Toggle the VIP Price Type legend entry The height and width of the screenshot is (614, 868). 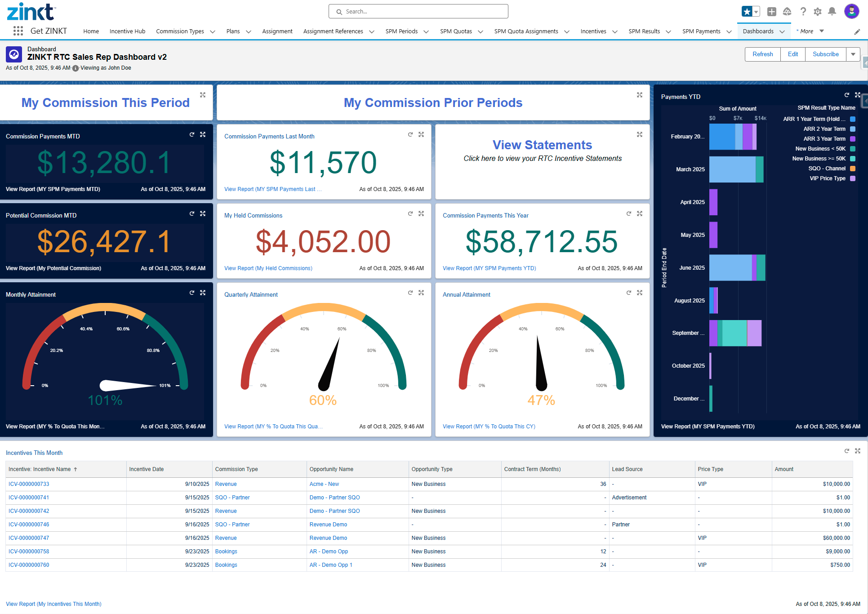[x=827, y=178]
